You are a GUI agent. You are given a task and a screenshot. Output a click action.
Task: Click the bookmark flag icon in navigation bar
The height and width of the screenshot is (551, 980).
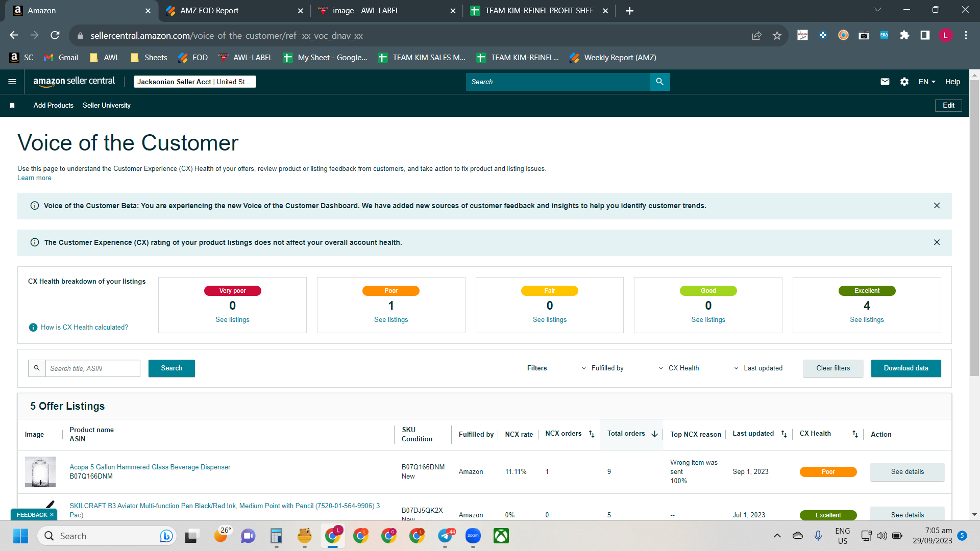12,106
